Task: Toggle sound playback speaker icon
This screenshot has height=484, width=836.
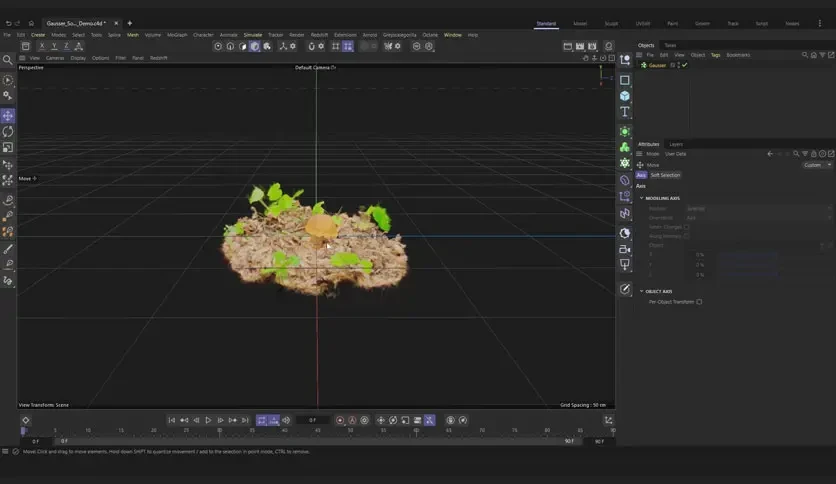Action: tap(286, 420)
